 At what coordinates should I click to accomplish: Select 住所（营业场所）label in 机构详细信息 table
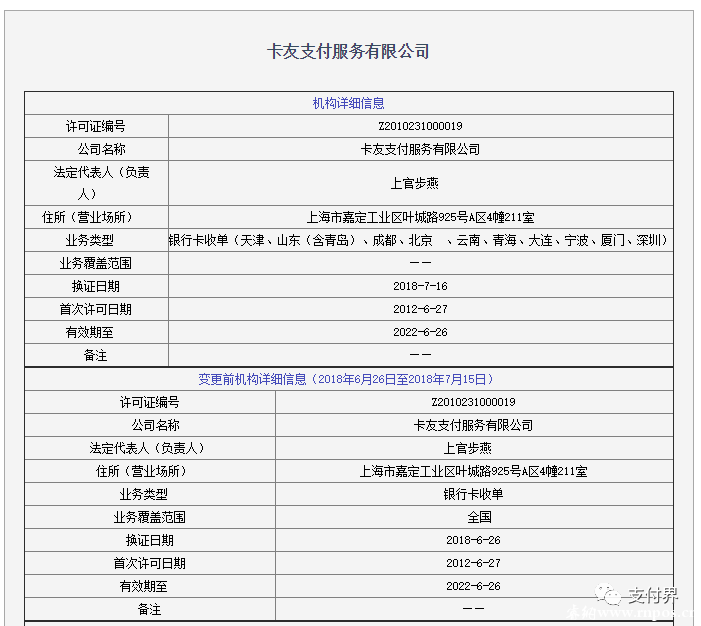pos(87,217)
